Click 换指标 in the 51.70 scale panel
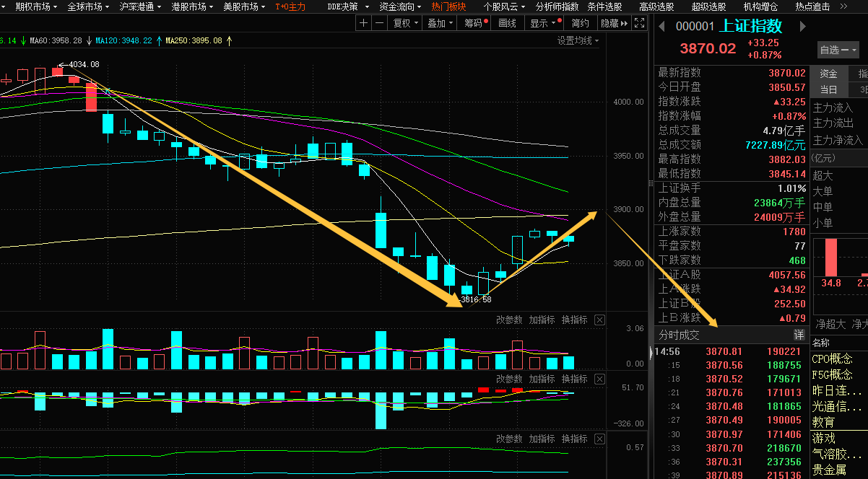868x479 pixels. click(x=575, y=379)
